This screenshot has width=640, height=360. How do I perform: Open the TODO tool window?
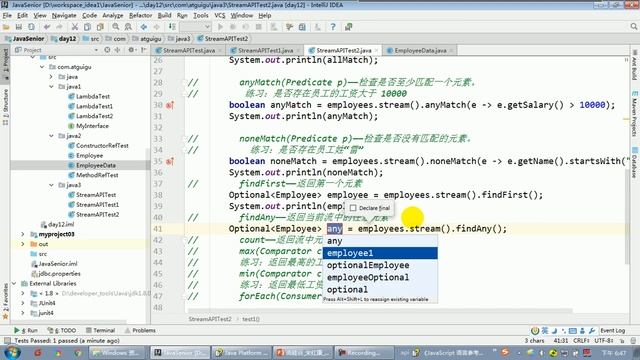click(62, 330)
